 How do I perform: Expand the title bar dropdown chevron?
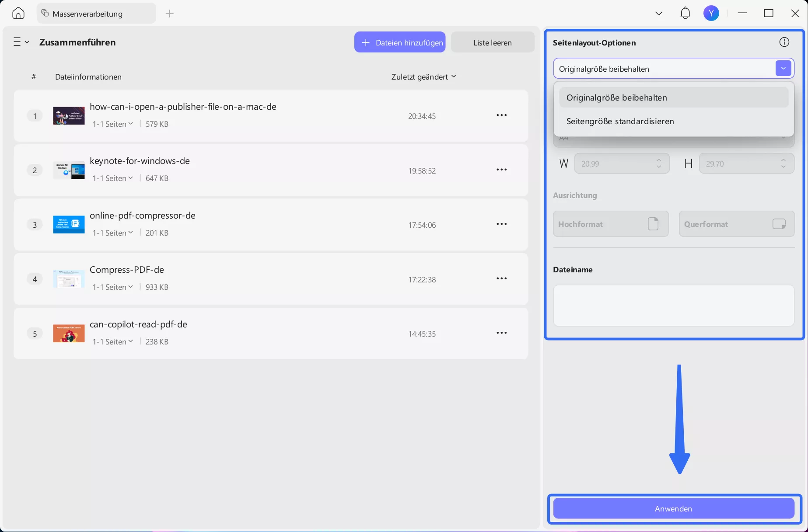pos(658,14)
